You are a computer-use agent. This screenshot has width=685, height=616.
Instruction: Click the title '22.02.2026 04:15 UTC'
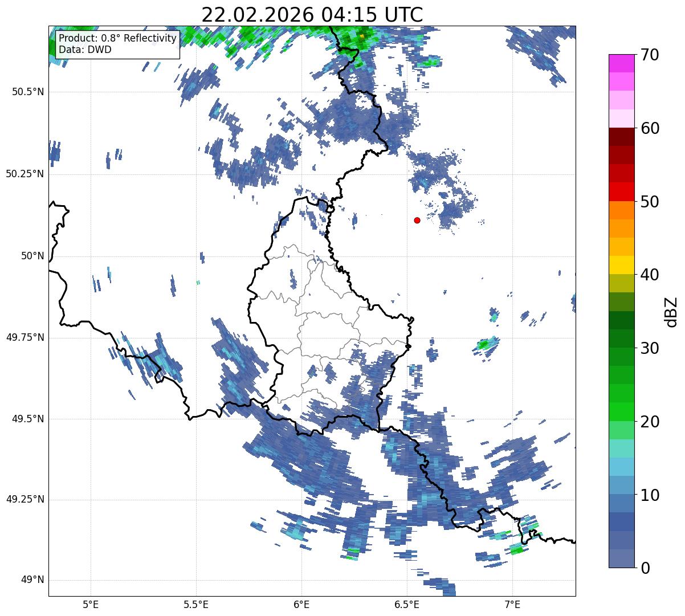(312, 14)
